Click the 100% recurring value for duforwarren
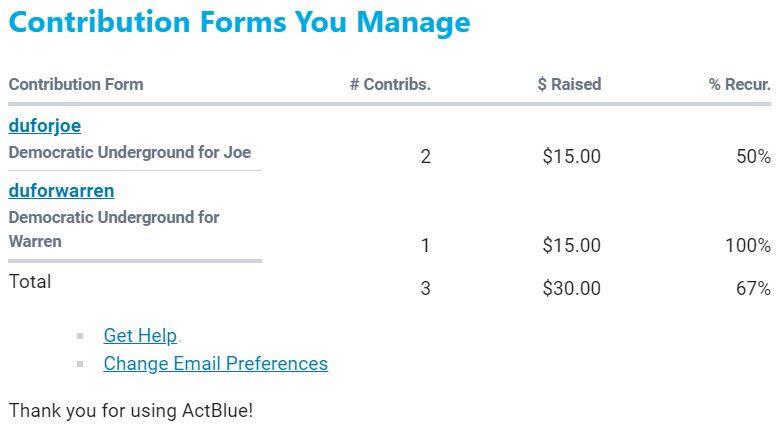The image size is (782, 434). pyautogui.click(x=748, y=245)
